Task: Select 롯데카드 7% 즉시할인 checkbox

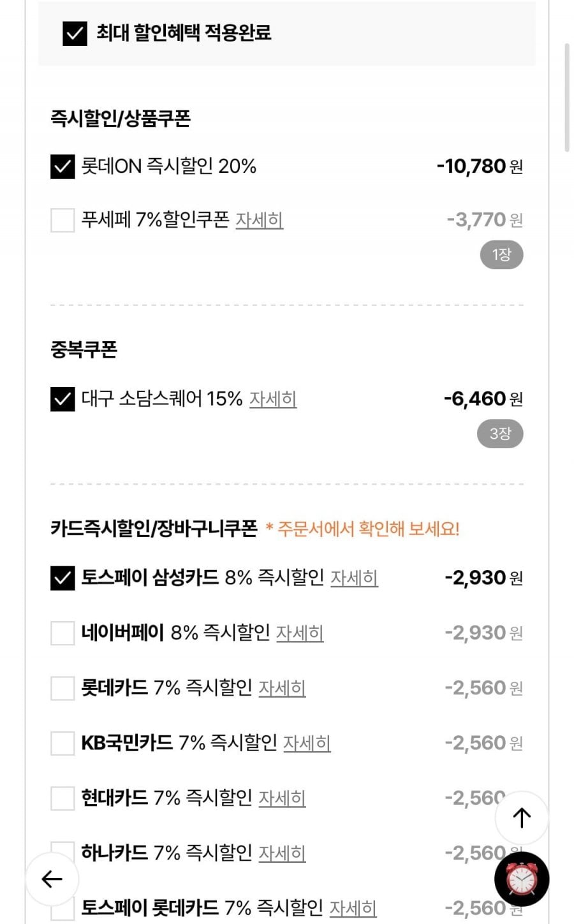Action: point(63,688)
